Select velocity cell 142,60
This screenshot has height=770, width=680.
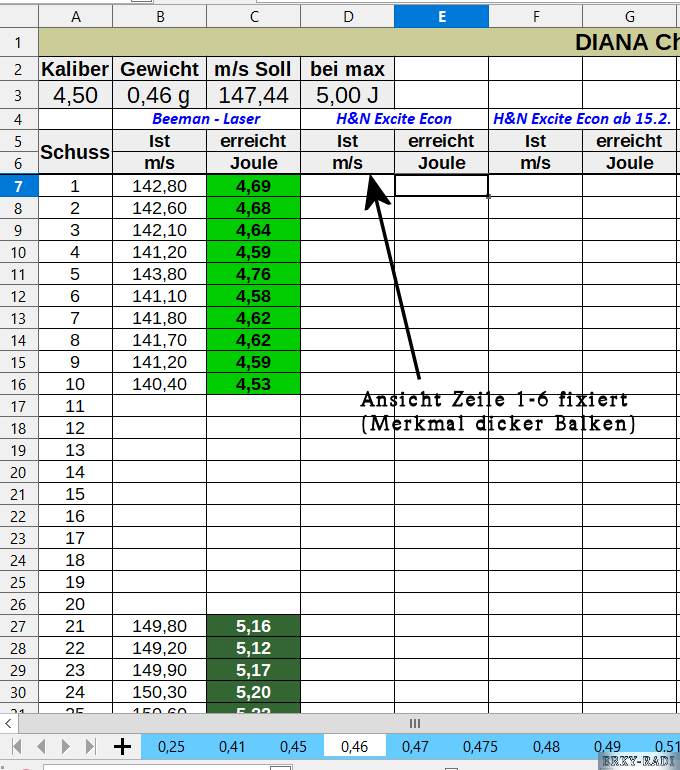160,208
